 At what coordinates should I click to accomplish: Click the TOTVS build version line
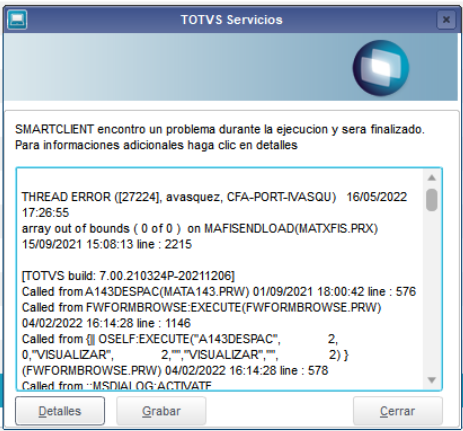pyautogui.click(x=128, y=276)
